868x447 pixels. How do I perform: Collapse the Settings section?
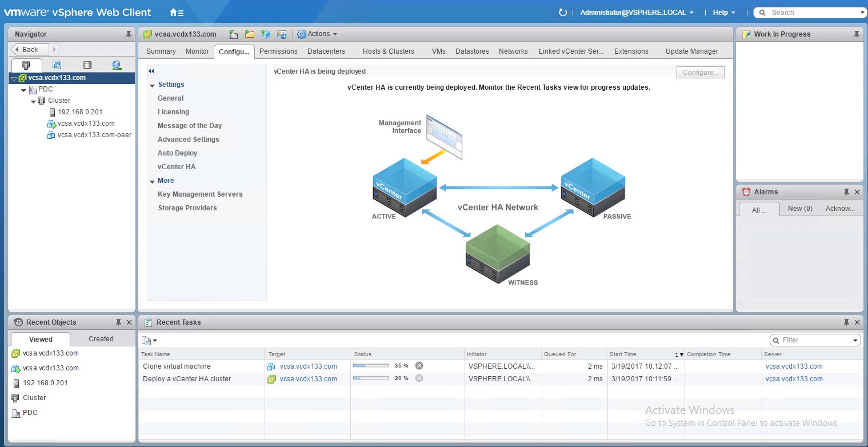point(153,85)
